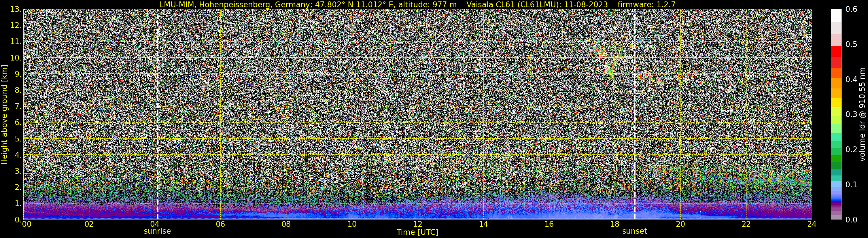Click the colorbar '0.4' tick label

pyautogui.click(x=852, y=80)
